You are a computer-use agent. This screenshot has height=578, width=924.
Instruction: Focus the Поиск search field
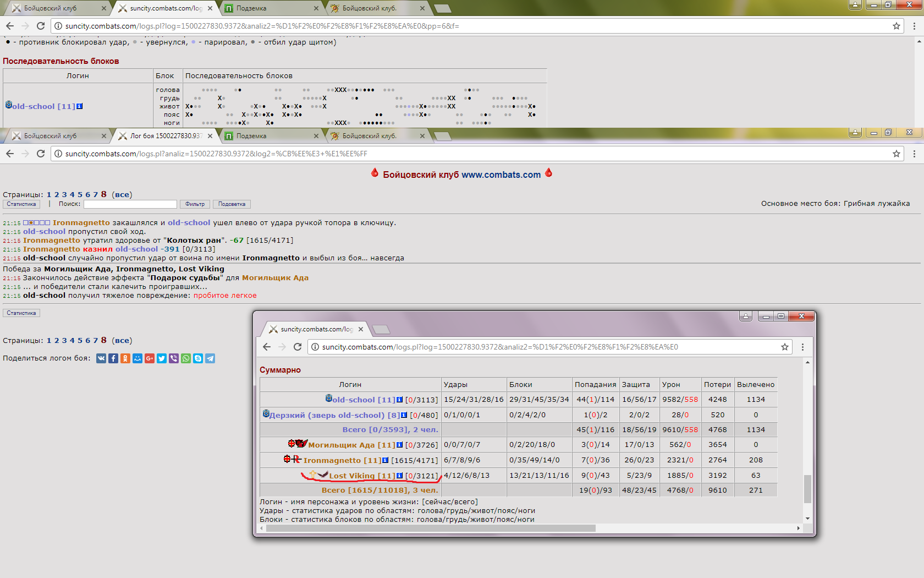(130, 204)
